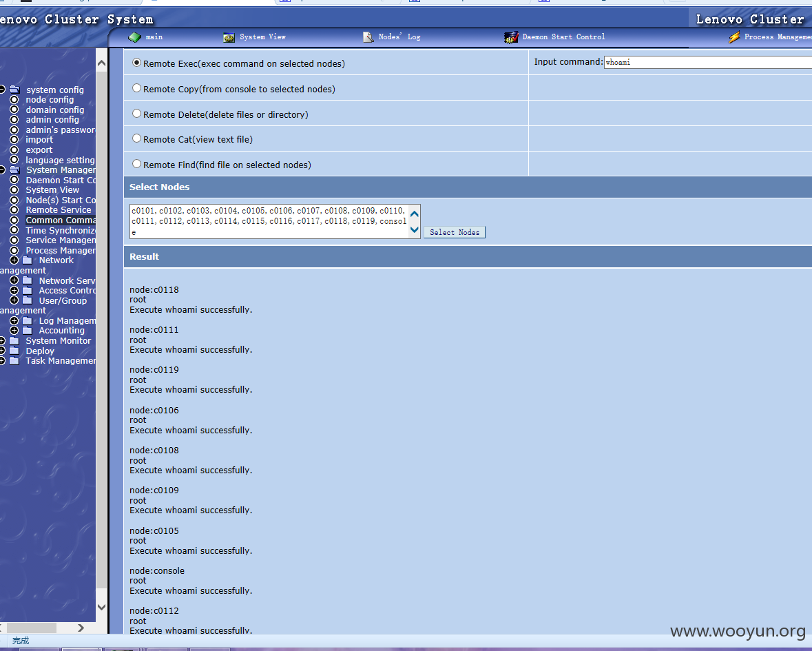Open the Daemon Start Control tab
This screenshot has height=651, width=812.
(x=563, y=37)
